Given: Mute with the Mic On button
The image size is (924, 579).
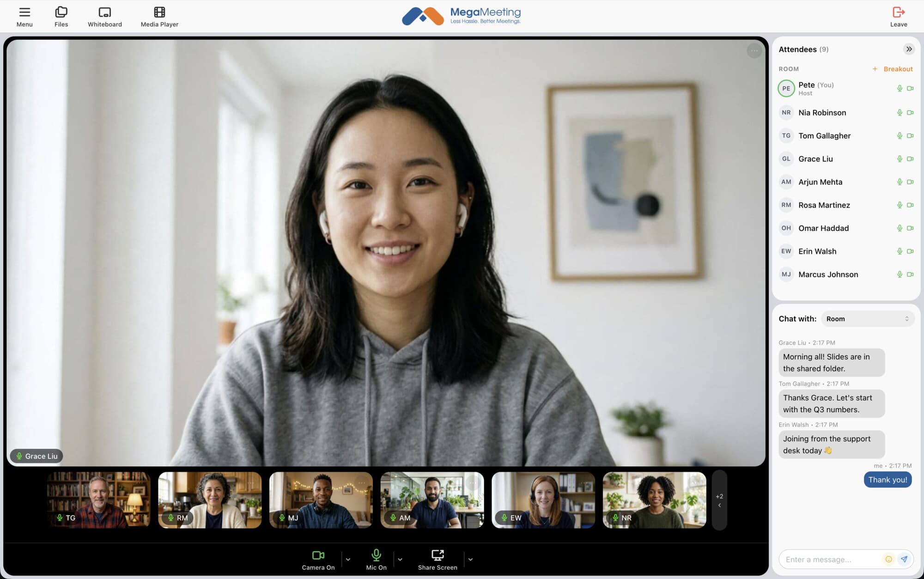Looking at the screenshot, I should (376, 560).
